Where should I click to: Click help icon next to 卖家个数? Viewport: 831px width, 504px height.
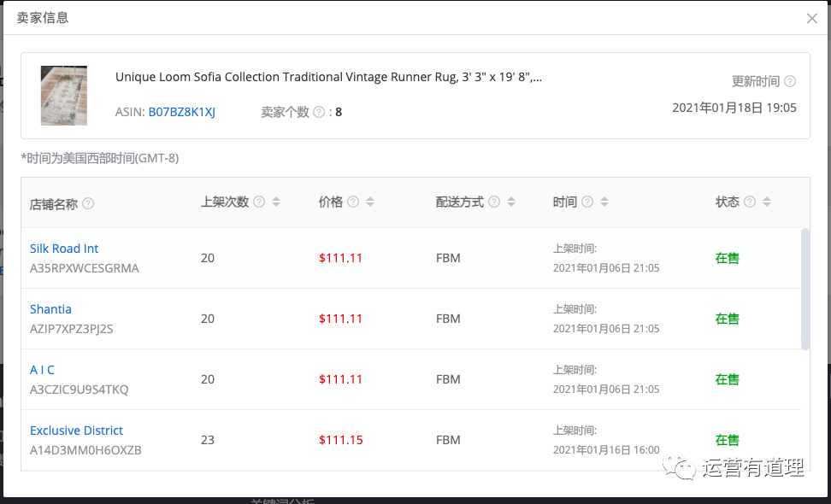[x=319, y=112]
